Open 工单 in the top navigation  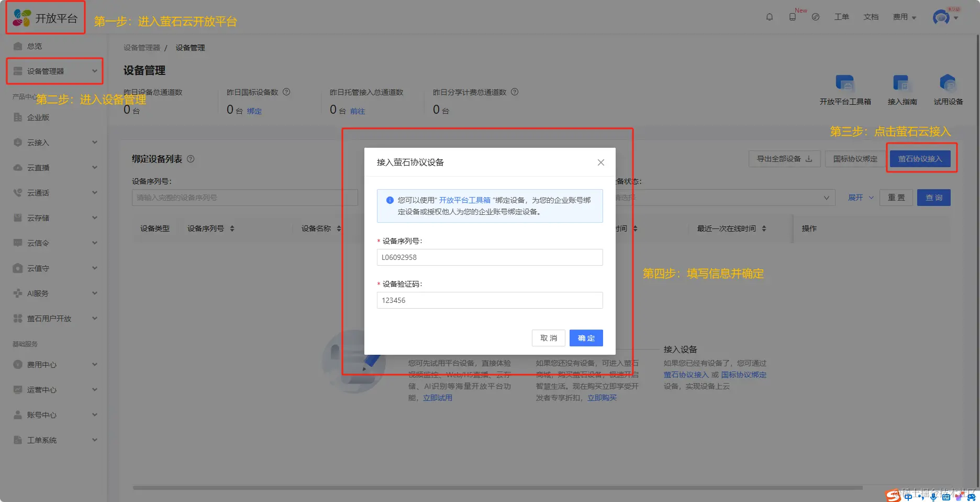(x=841, y=17)
